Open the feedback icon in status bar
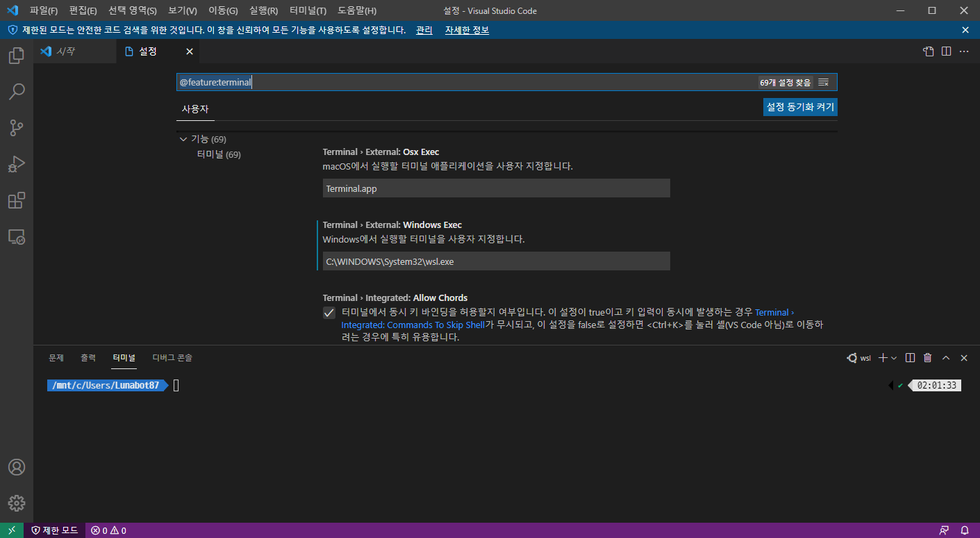This screenshot has height=538, width=980. pos(944,530)
